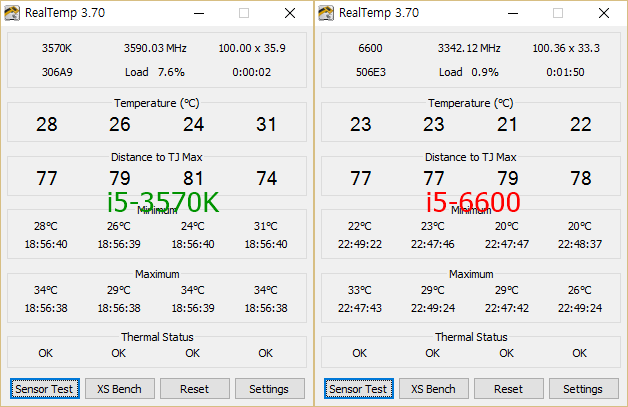Click core temperature 22 in 6600 window
The width and height of the screenshot is (628, 407).
point(581,124)
